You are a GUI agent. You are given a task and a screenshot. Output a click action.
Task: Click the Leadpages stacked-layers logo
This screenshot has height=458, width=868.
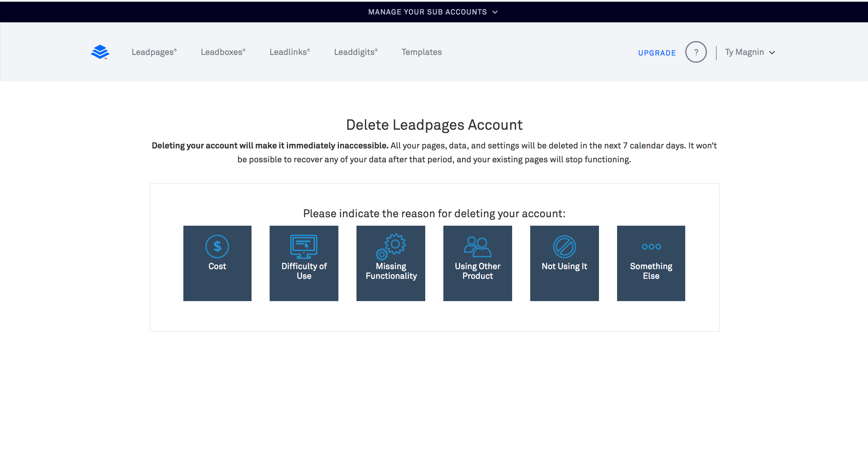click(100, 52)
